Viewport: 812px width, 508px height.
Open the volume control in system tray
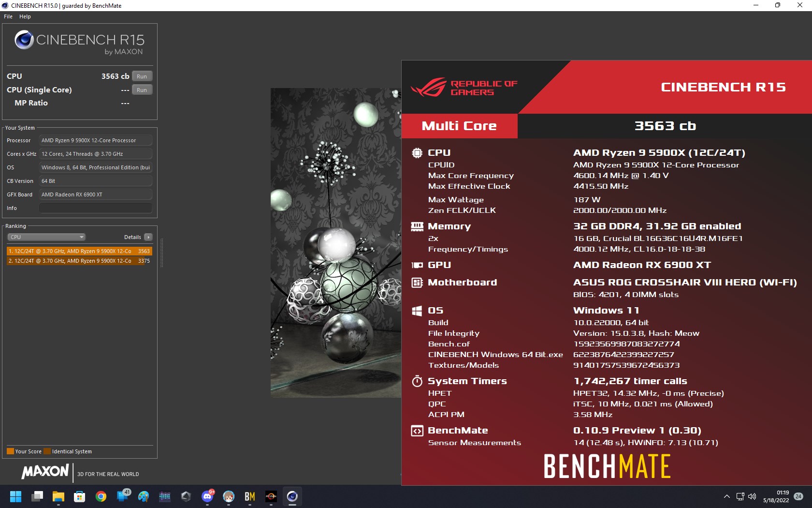coord(752,496)
